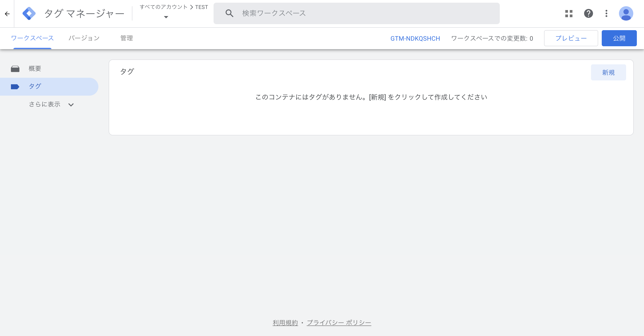Open the account profile avatar

[x=626, y=13]
